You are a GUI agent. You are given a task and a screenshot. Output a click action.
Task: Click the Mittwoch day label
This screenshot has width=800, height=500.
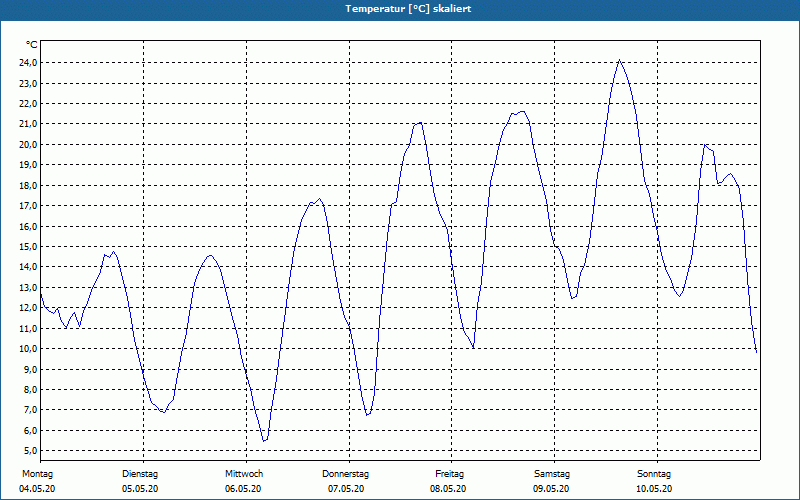[x=244, y=474]
